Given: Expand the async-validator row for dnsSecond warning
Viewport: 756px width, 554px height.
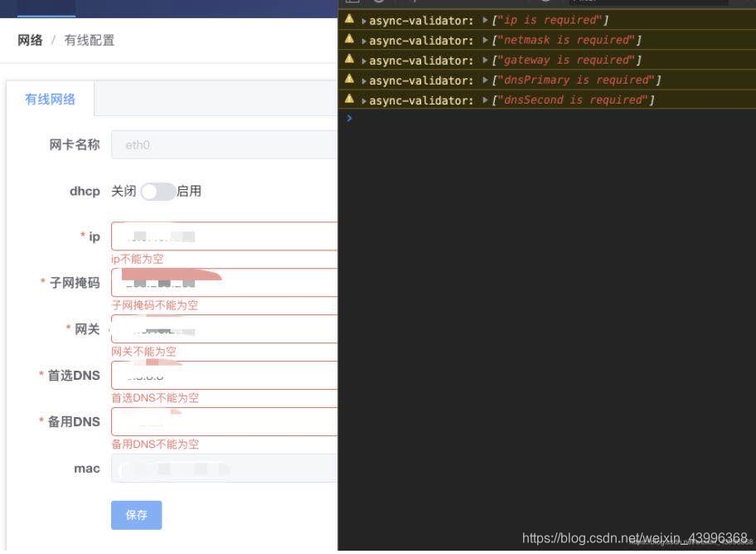Looking at the screenshot, I should pos(364,101).
